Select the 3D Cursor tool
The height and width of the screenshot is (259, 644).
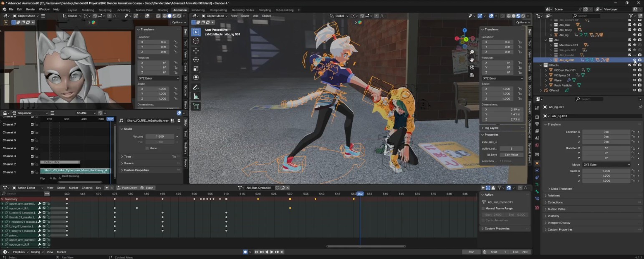[x=196, y=41]
